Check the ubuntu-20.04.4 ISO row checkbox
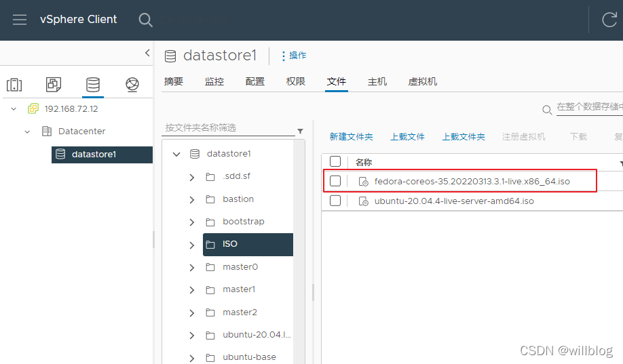 335,201
